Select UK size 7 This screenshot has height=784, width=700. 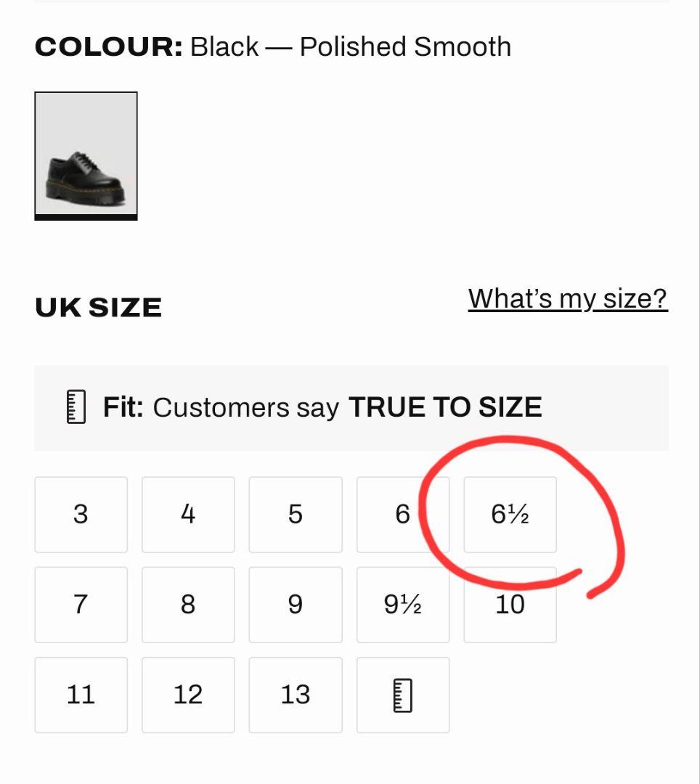pyautogui.click(x=81, y=604)
